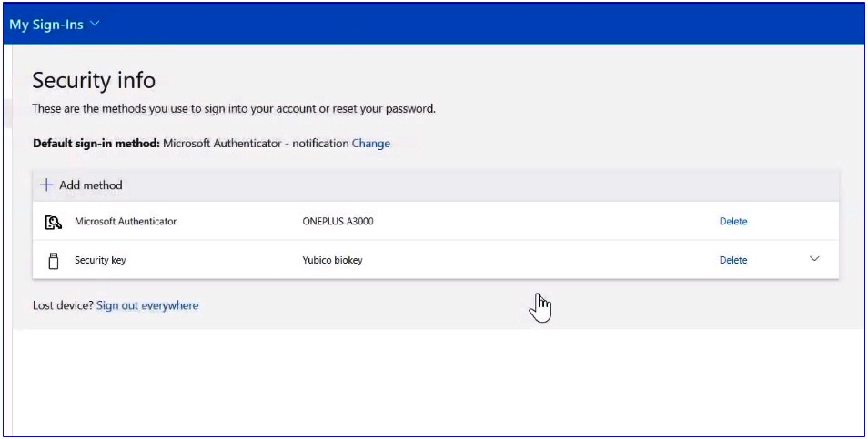Screen dimensions: 868x439
Task: Select the Microsoft Authenticator row label
Action: point(126,221)
